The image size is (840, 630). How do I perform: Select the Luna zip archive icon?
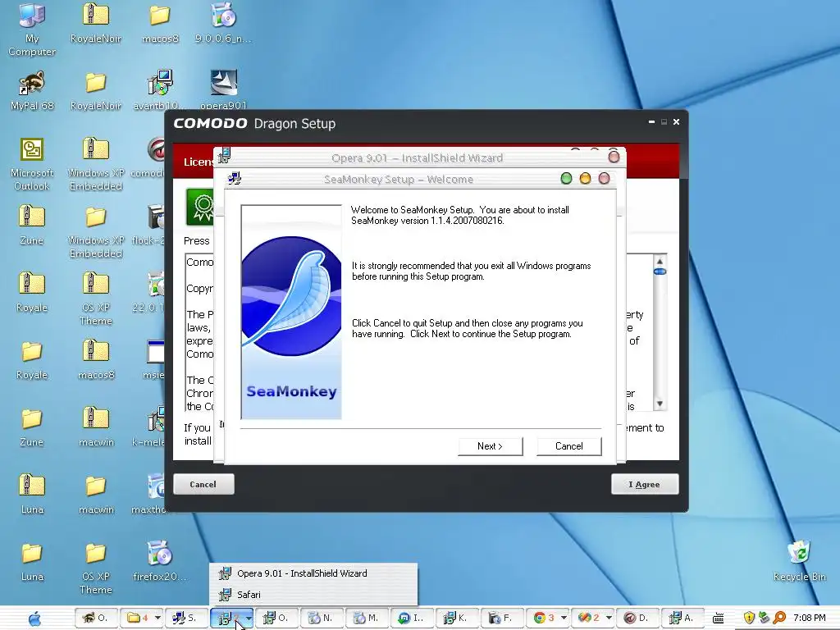pos(32,494)
